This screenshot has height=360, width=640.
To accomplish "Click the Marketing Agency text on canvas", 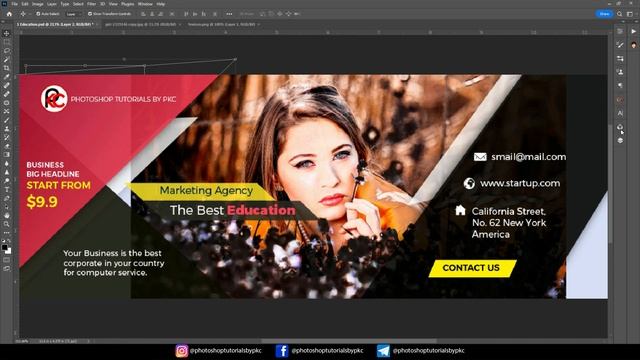I will (x=206, y=190).
